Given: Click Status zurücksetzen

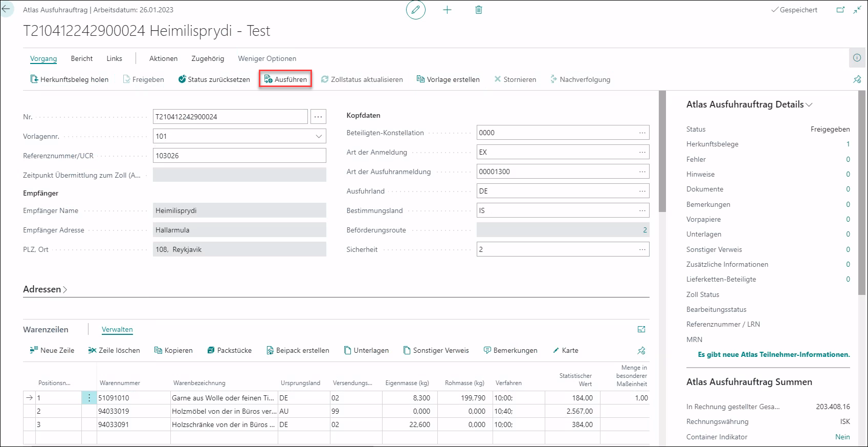Looking at the screenshot, I should (x=214, y=79).
